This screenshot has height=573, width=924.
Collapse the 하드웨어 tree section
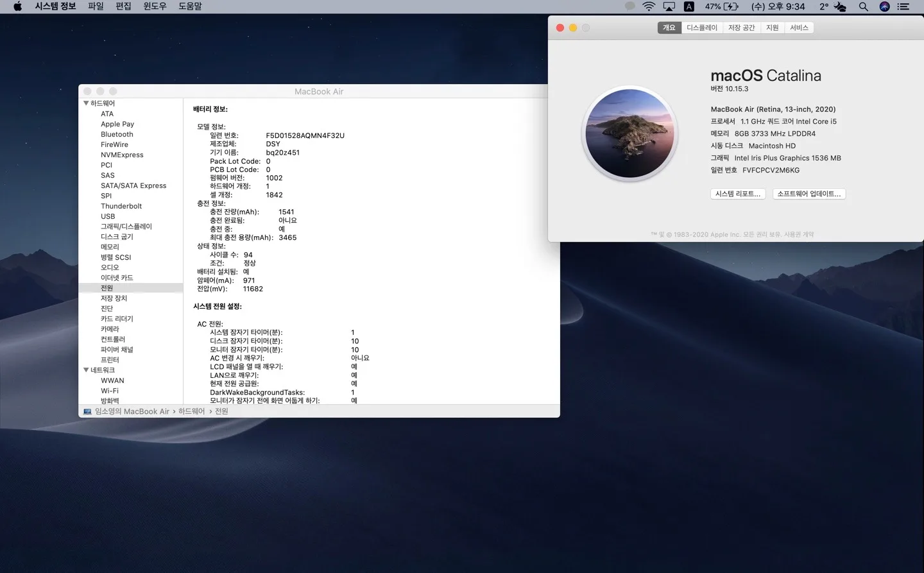point(86,103)
